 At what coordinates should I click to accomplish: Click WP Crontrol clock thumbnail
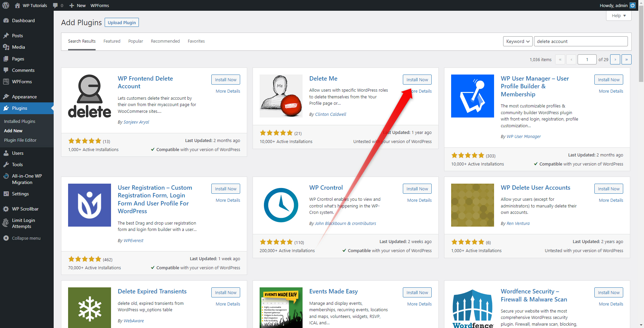coord(281,205)
